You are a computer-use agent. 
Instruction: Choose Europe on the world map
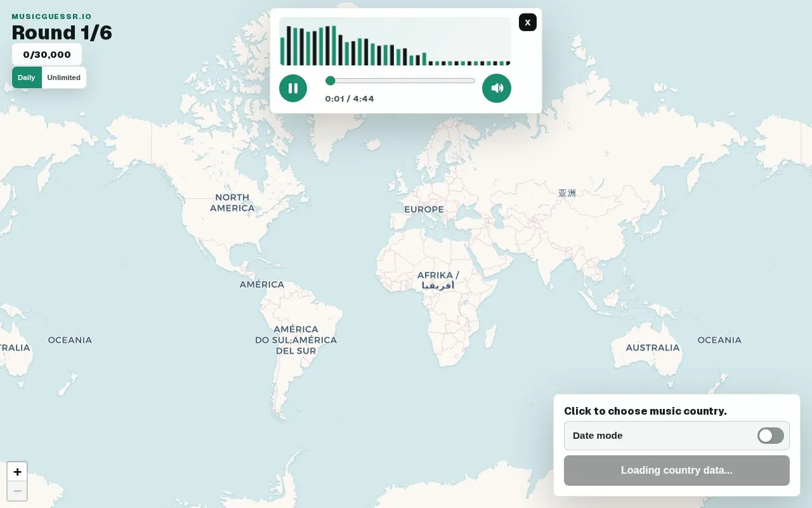[x=424, y=210]
